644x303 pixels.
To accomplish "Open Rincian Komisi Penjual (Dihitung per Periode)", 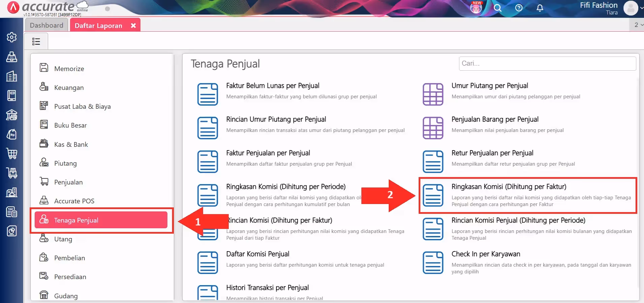I will [x=518, y=220].
